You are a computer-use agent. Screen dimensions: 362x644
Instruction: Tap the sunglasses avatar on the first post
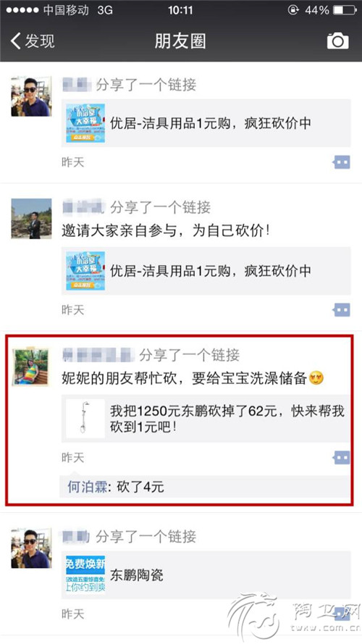click(x=31, y=96)
